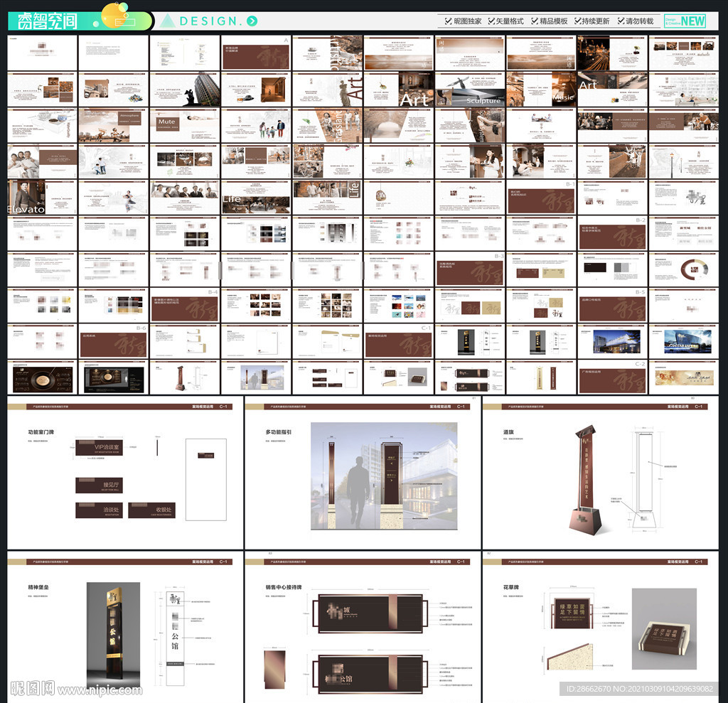The height and width of the screenshot is (703, 728).
Task: Toggle the 昵图独家 checkbox
Action: 447,21
